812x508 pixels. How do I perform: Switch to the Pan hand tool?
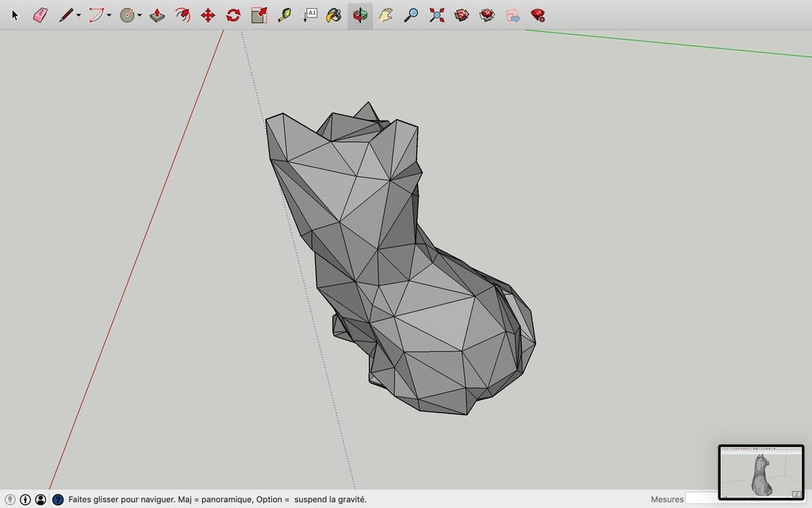pos(385,14)
